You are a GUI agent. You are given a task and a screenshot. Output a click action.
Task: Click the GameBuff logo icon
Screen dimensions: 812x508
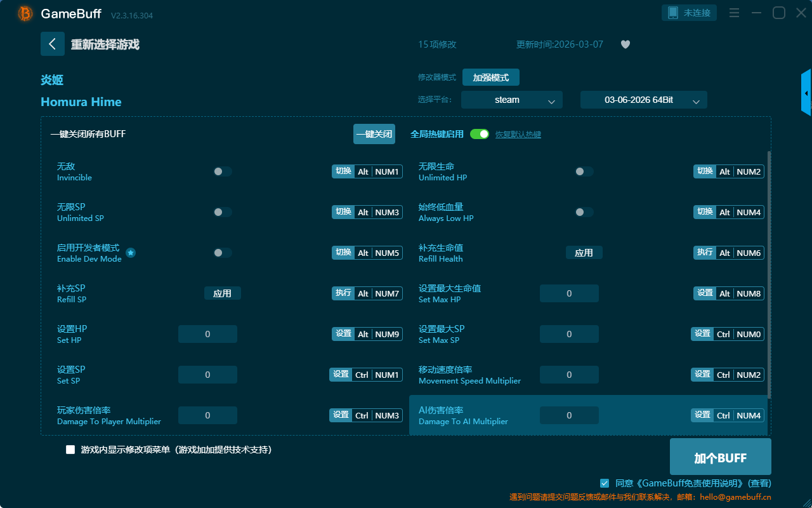pos(25,13)
